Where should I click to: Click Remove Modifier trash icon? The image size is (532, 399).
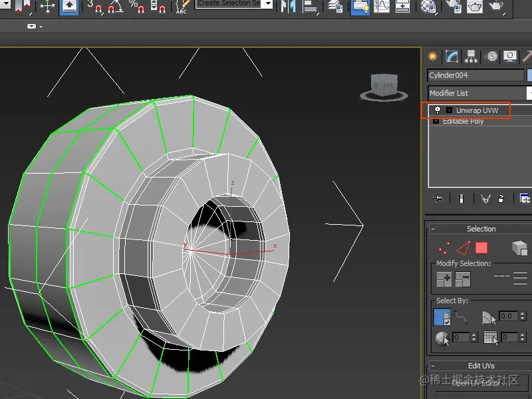(501, 198)
